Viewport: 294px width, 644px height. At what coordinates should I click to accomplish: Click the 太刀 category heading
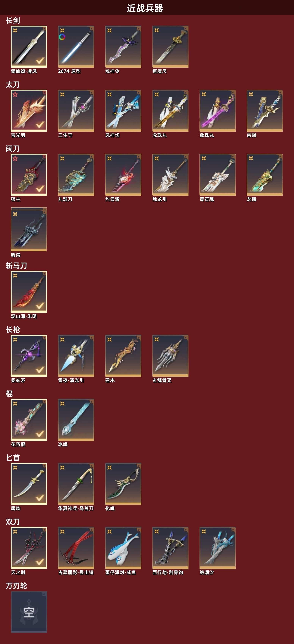(13, 85)
